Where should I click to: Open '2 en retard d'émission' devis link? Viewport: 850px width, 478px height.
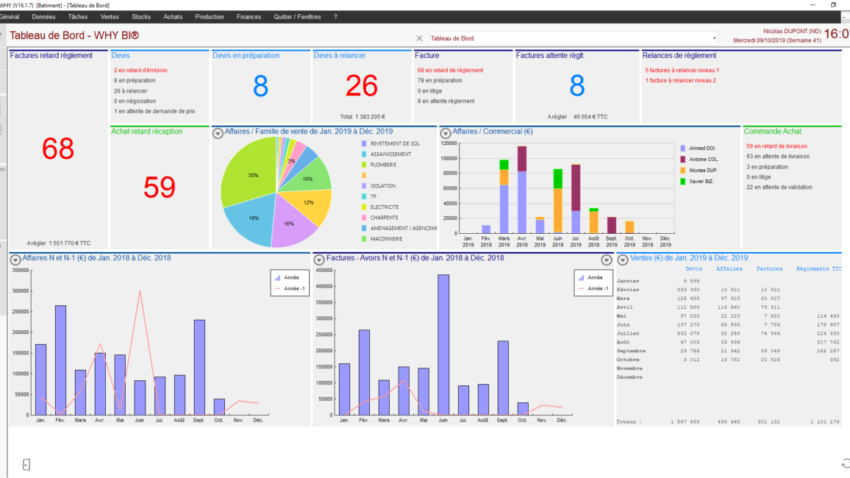click(140, 70)
